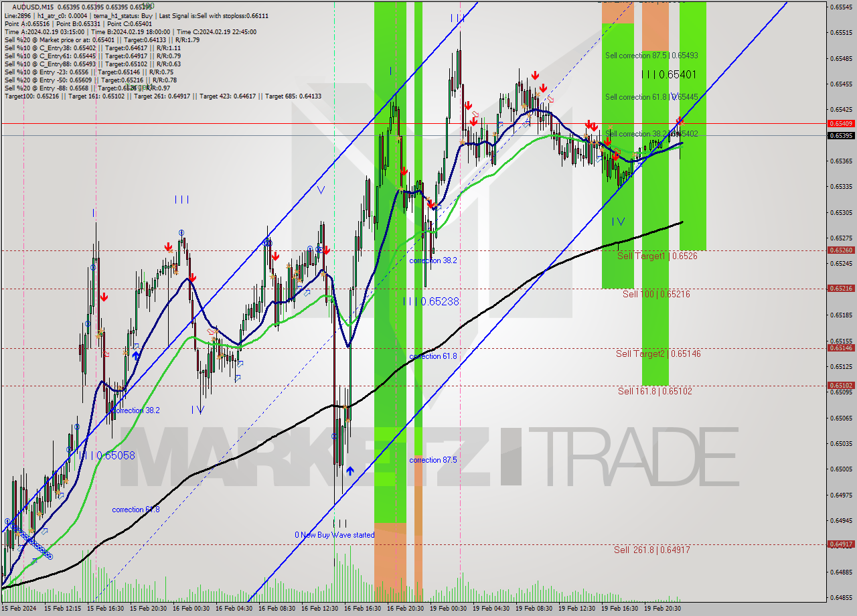Click the '16 Feb 12:30' time axis label
The height and width of the screenshot is (616, 857).
point(319,609)
